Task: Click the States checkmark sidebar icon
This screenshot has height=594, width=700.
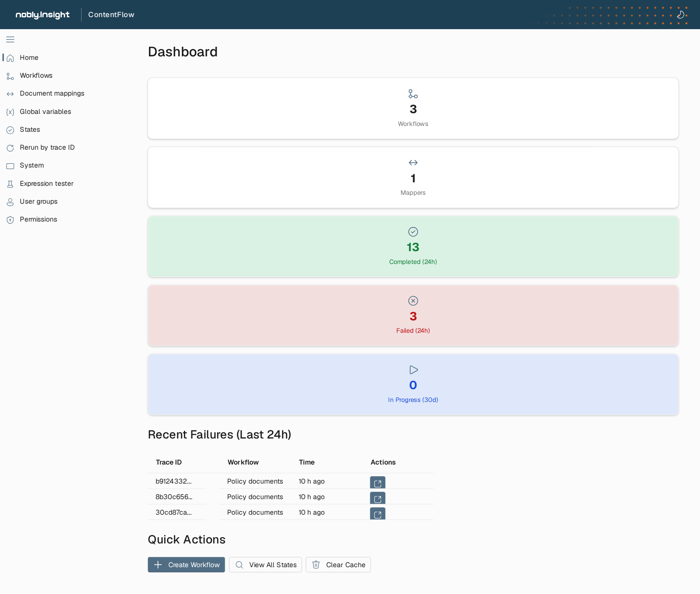Action: pos(10,130)
